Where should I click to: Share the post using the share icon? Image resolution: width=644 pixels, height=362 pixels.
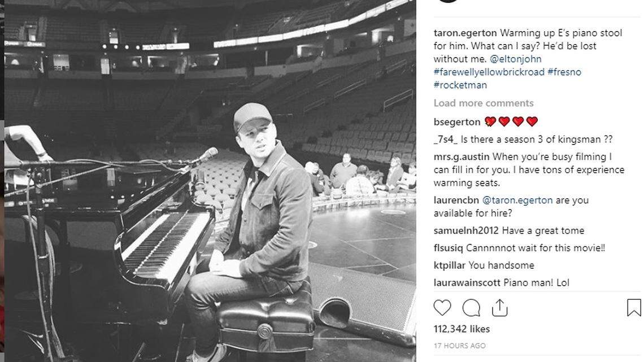tap(499, 308)
